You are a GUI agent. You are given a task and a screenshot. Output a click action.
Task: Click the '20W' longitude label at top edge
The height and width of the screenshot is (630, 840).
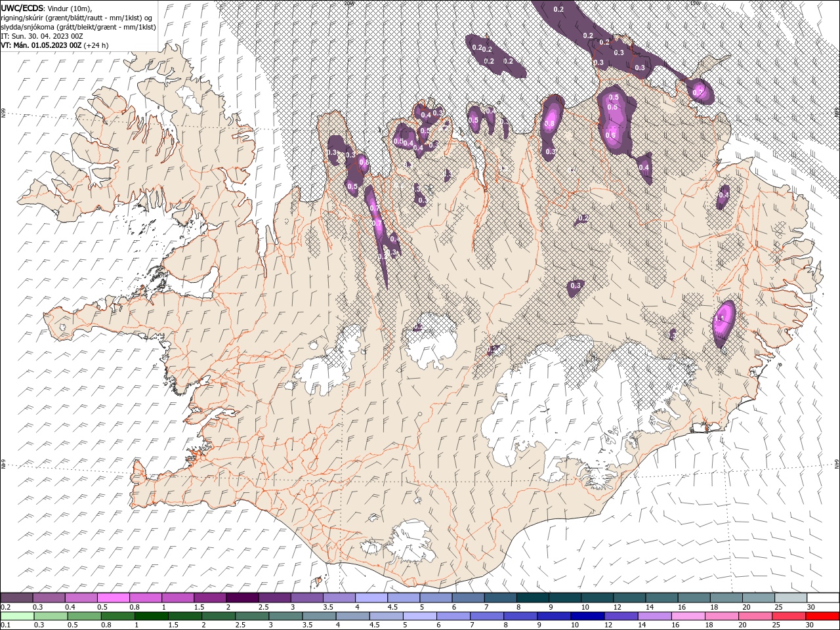[x=348, y=3]
